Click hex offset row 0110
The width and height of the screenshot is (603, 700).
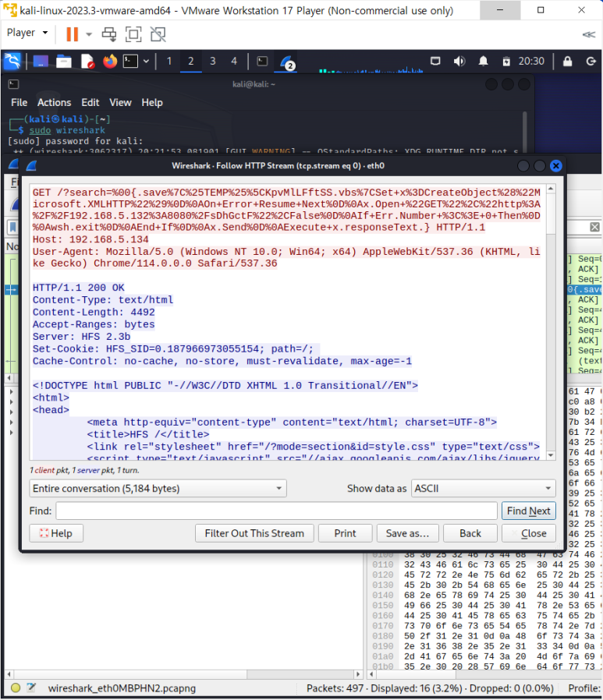tap(383, 564)
